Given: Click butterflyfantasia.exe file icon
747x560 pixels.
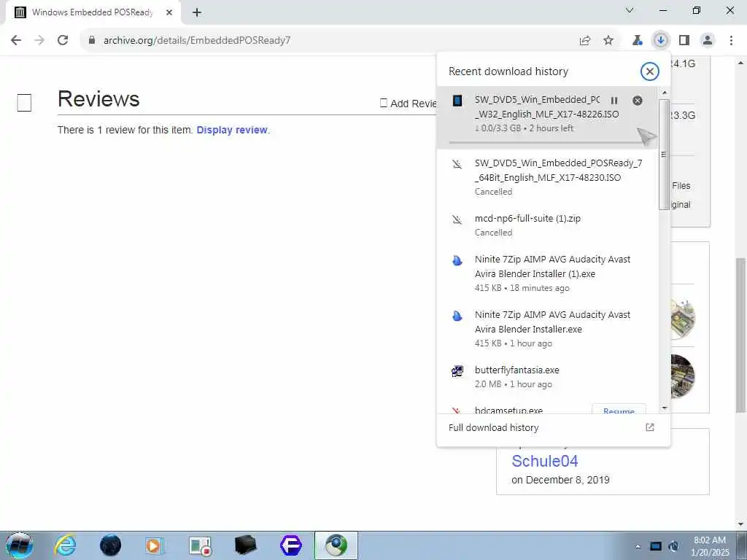Looking at the screenshot, I should tap(457, 371).
